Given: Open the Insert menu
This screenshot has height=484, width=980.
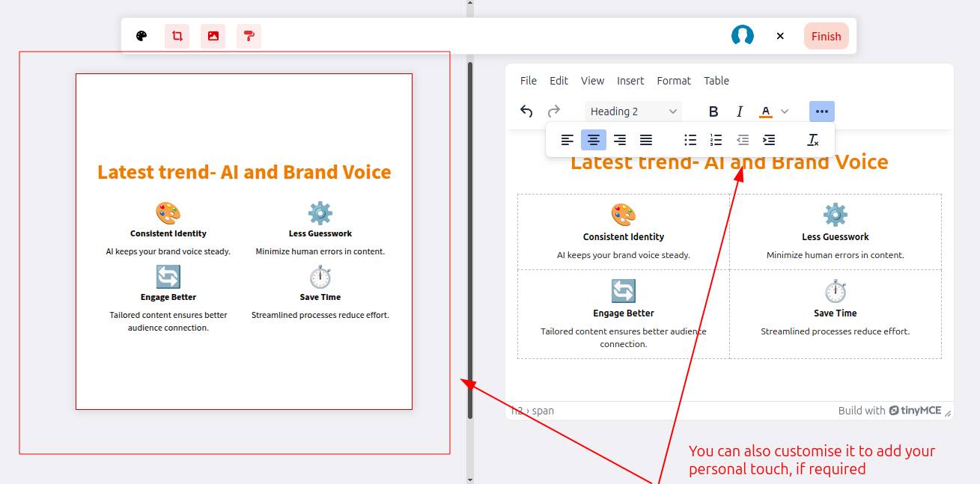Looking at the screenshot, I should click(630, 81).
